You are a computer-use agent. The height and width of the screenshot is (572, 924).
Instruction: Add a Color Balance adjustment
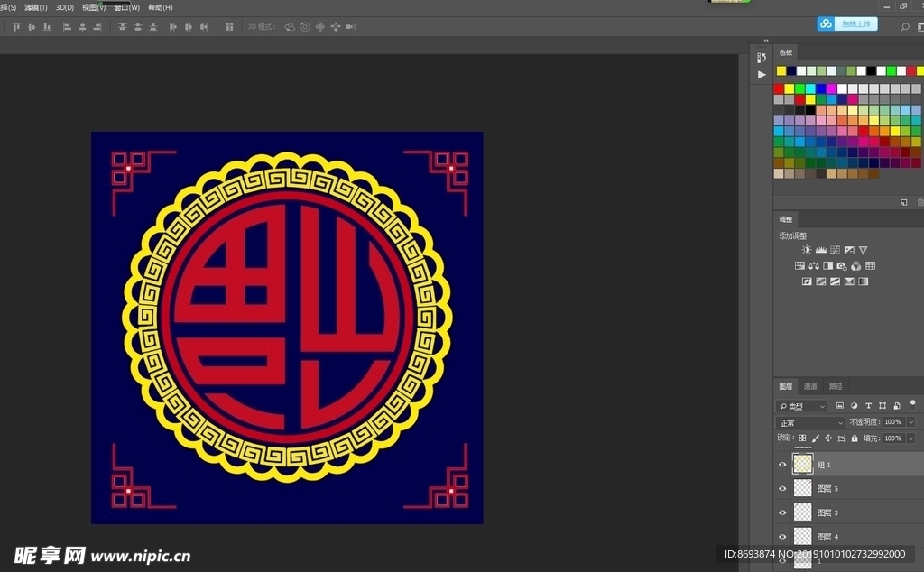click(x=814, y=266)
